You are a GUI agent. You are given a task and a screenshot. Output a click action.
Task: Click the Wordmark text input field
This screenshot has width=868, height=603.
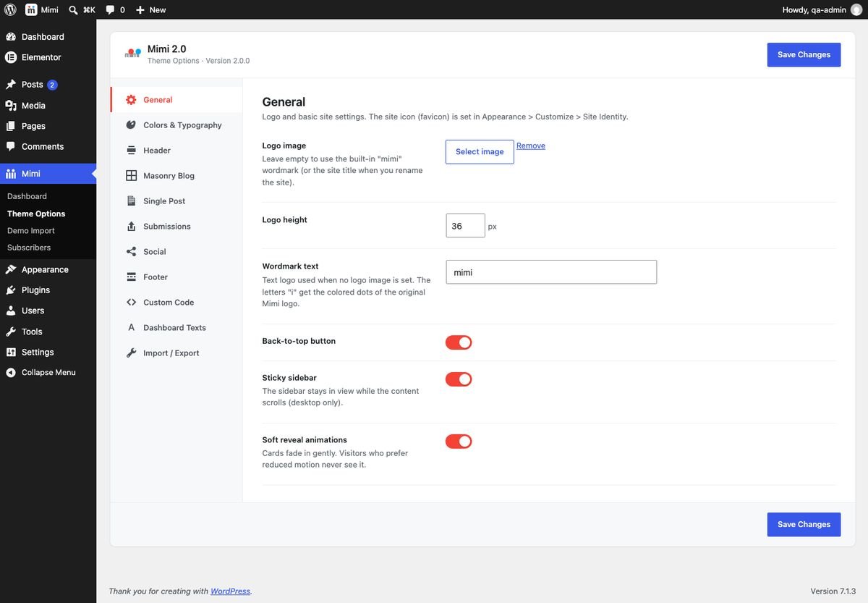coord(551,272)
